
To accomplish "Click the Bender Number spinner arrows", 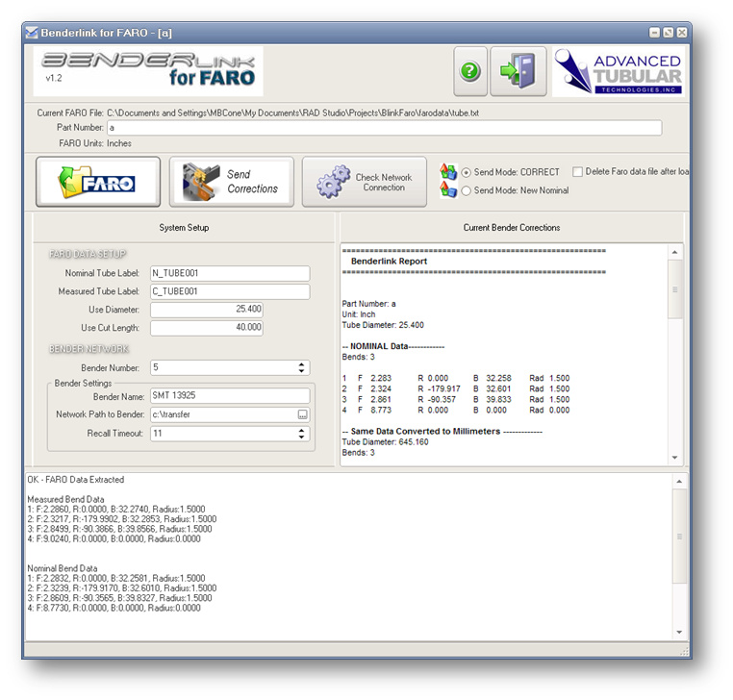I will (302, 368).
